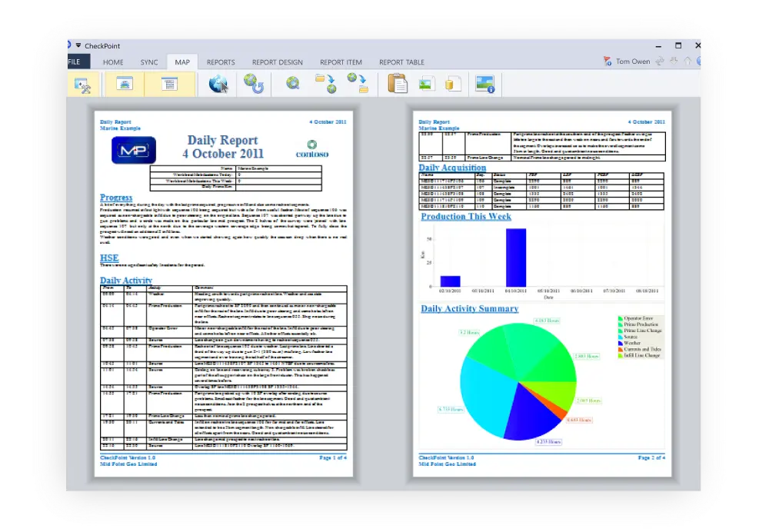
Task: Click the Progress heading on page 1
Action: point(116,198)
